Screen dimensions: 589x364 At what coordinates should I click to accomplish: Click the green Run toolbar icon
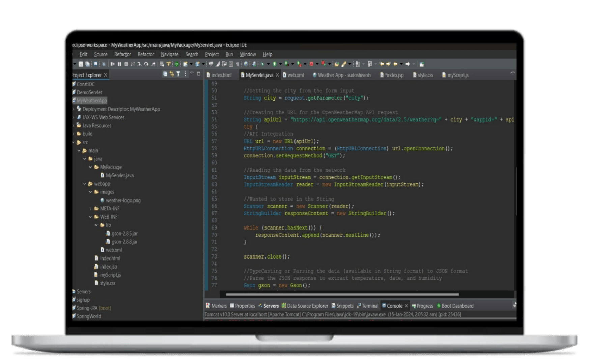pyautogui.click(x=275, y=64)
